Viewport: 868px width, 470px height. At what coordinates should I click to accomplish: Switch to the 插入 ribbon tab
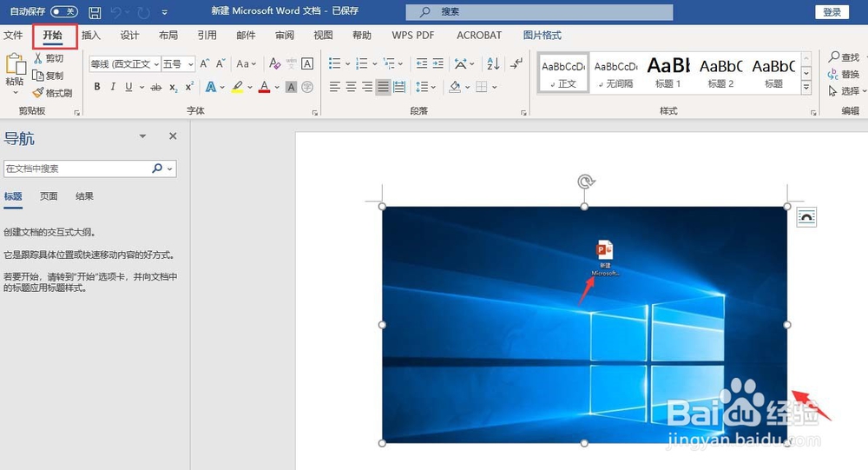tap(91, 35)
